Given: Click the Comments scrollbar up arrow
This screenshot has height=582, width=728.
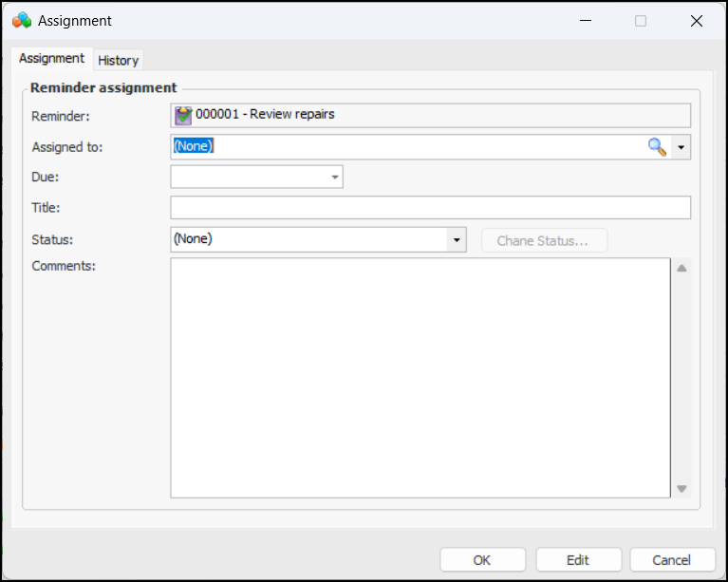Looking at the screenshot, I should coord(681,268).
